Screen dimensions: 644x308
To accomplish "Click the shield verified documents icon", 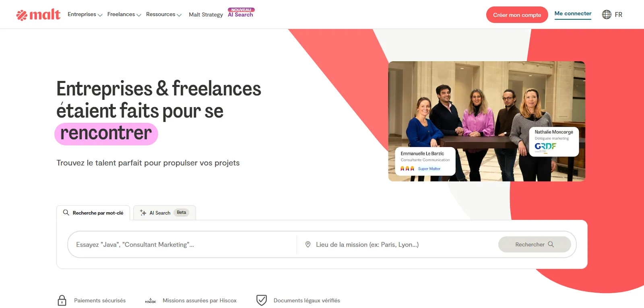I will 262,300.
